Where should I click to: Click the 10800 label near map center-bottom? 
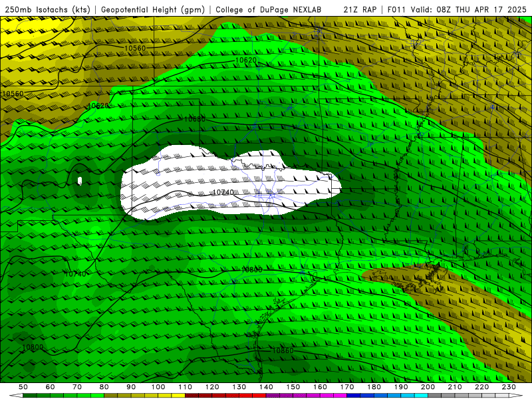point(251,270)
